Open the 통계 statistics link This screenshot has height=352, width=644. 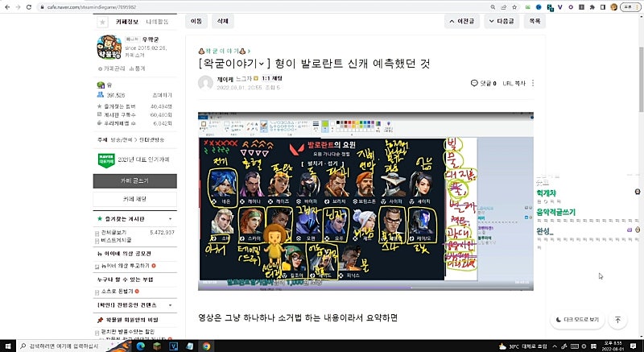(x=137, y=68)
